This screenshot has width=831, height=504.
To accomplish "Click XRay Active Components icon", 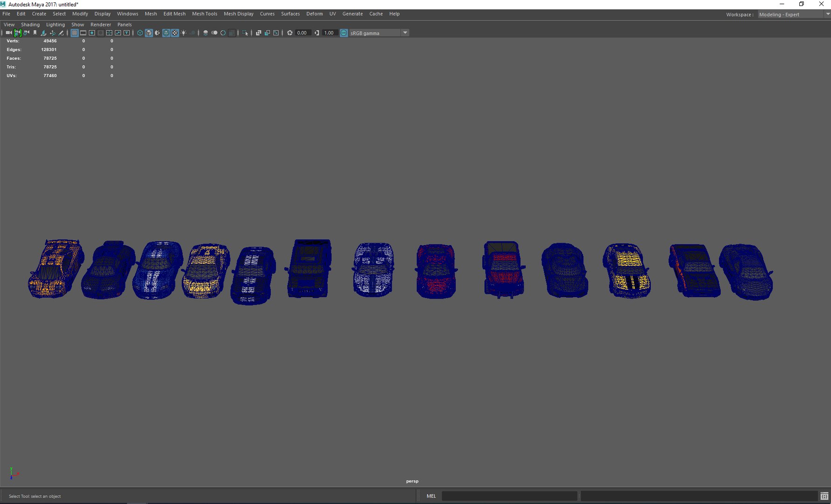I will [267, 33].
